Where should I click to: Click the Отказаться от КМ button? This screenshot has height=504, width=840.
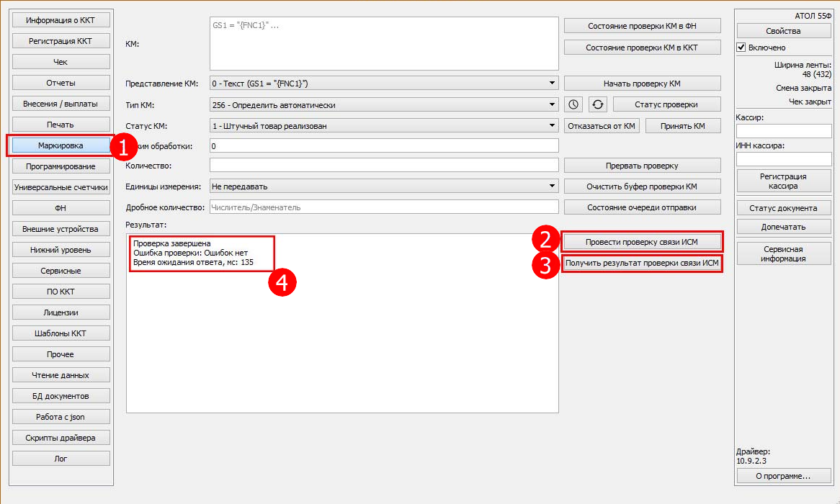pyautogui.click(x=602, y=126)
